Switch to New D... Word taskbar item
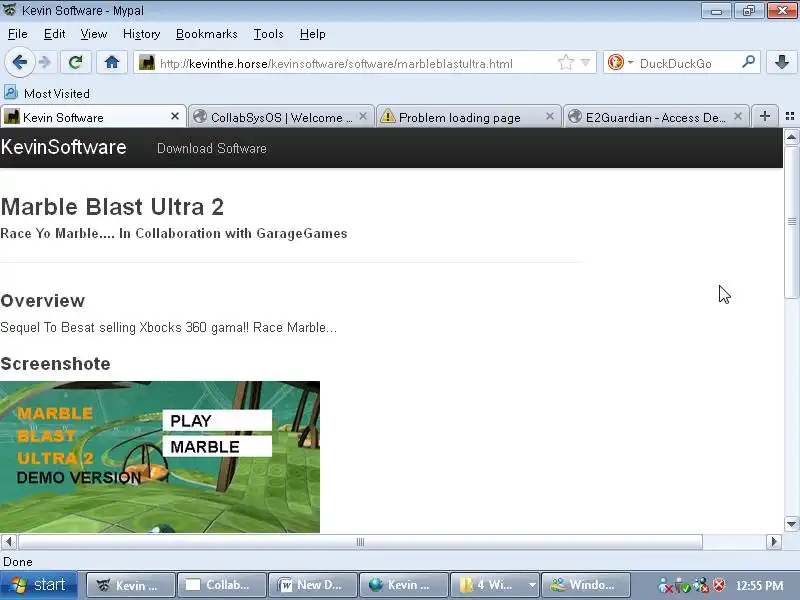The image size is (800, 600). click(312, 585)
